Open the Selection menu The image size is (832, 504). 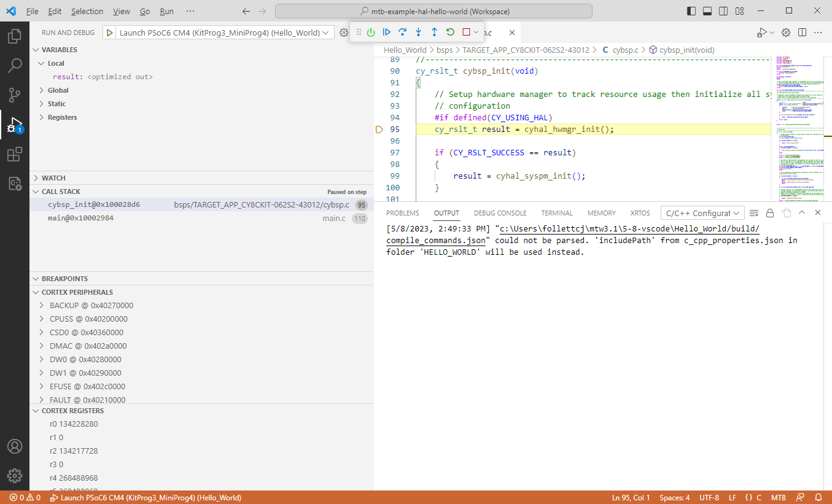tap(87, 12)
